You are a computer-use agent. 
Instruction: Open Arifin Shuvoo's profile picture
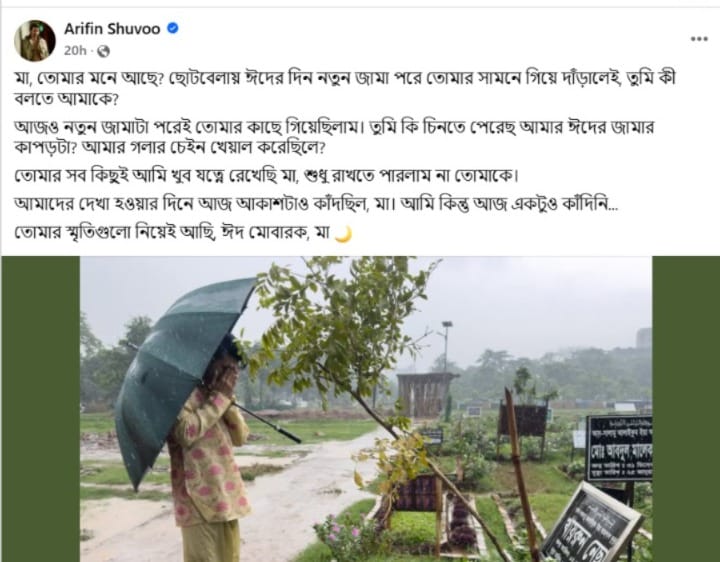click(x=35, y=40)
